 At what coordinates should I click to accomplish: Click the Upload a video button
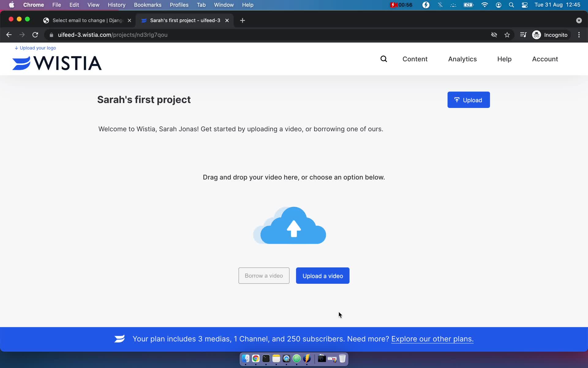(322, 276)
